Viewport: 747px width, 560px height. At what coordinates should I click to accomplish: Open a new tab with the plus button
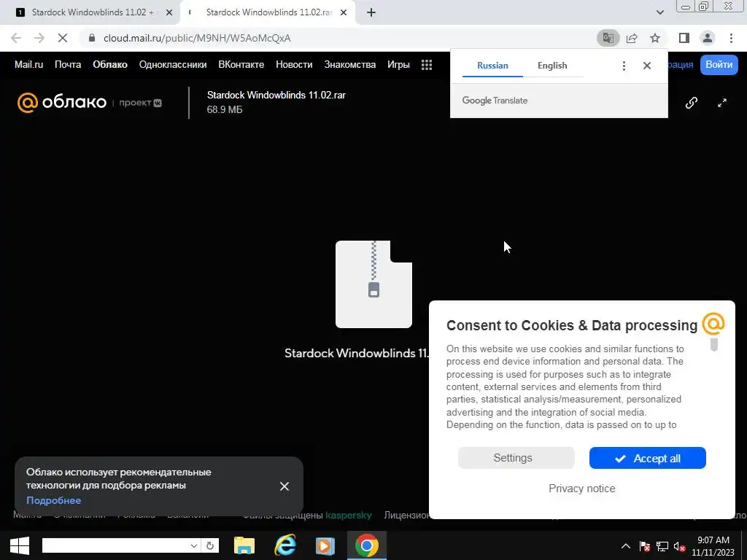pos(371,13)
